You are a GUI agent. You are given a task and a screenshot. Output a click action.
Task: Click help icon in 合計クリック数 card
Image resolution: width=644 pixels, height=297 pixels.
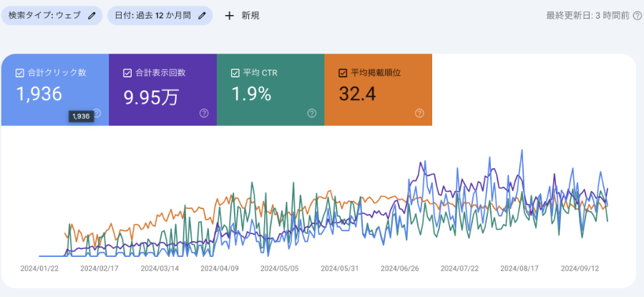(x=97, y=113)
